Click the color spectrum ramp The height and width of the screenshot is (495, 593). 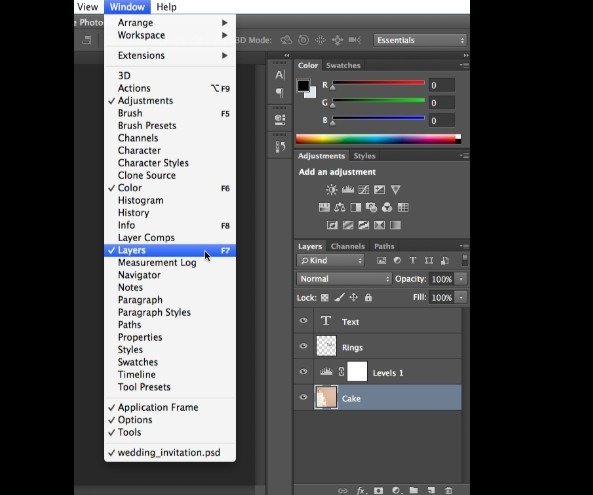coord(378,139)
